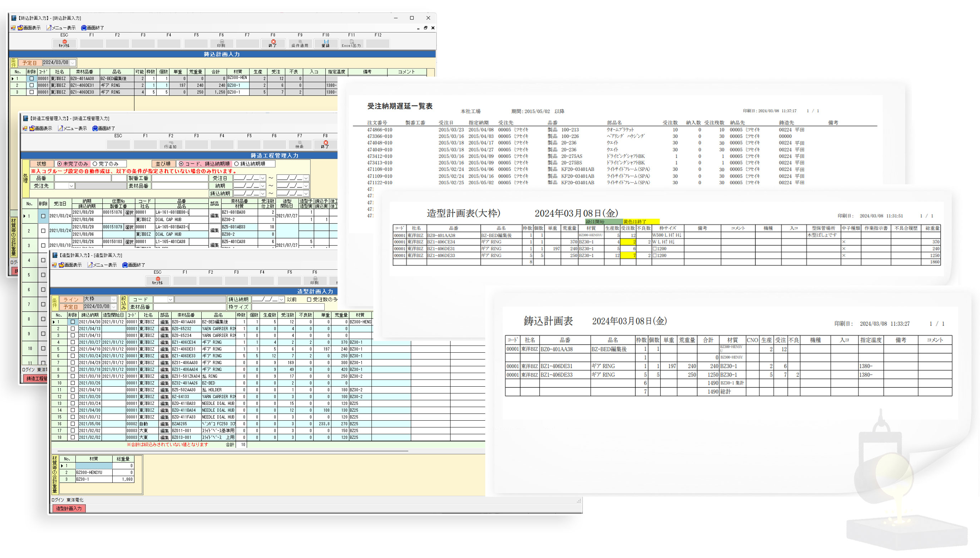Choose 画面終了 in 造型計画入力 window

pyautogui.click(x=134, y=265)
